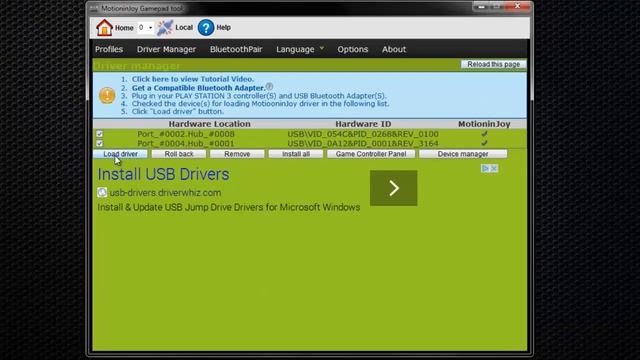640x360 pixels.
Task: Select hardware ID USB\VID_0A12&PID_0001&REV_3164
Action: (x=363, y=143)
